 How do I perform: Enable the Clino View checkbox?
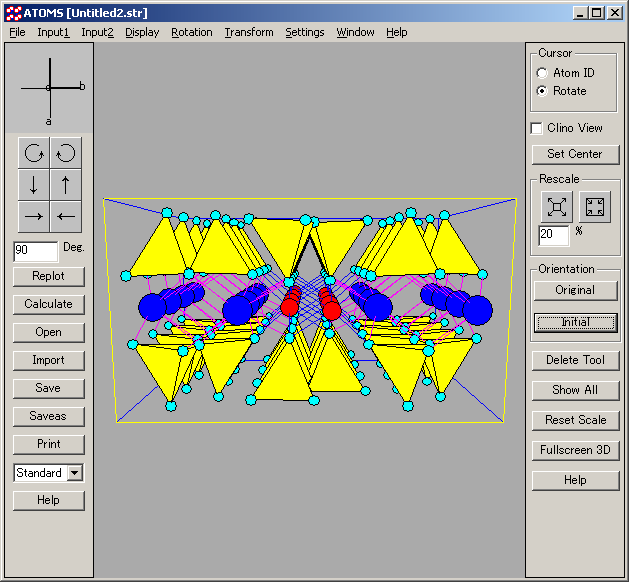pos(537,128)
